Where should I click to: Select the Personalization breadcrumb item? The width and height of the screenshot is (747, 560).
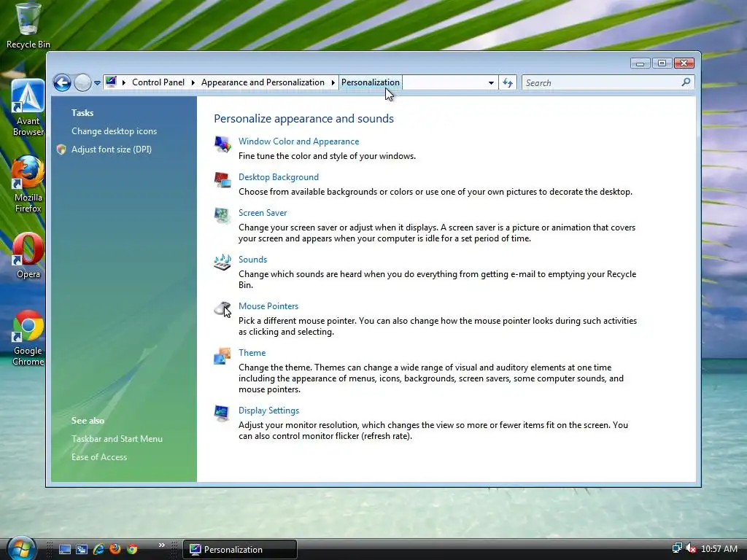[370, 82]
